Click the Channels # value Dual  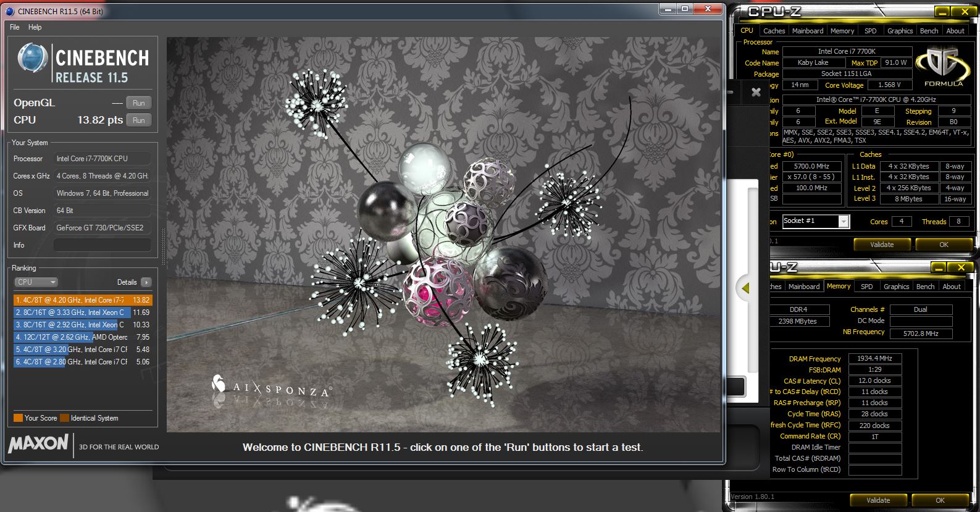pyautogui.click(x=921, y=309)
